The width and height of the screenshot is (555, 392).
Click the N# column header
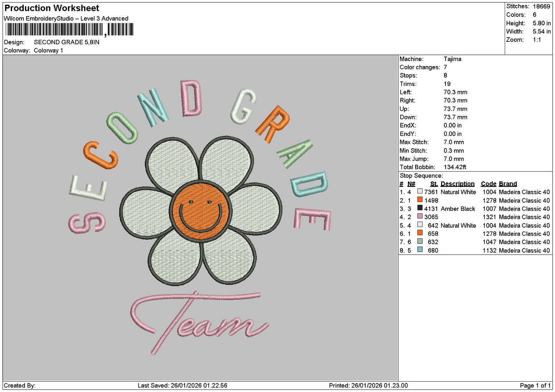[411, 184]
